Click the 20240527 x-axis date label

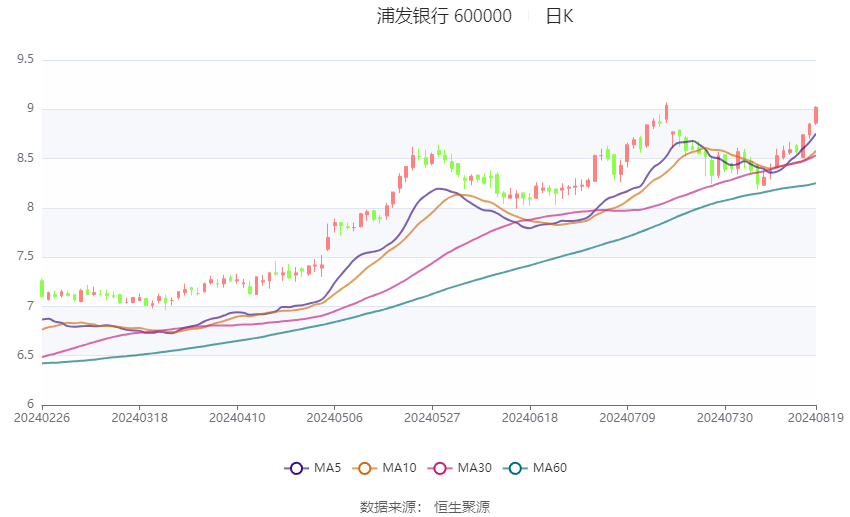click(432, 417)
